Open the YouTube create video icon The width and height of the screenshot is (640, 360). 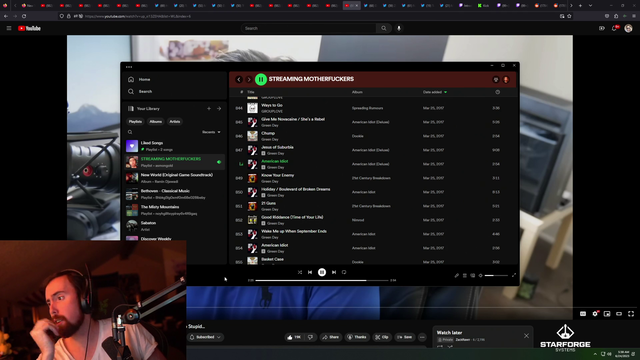tap(602, 28)
